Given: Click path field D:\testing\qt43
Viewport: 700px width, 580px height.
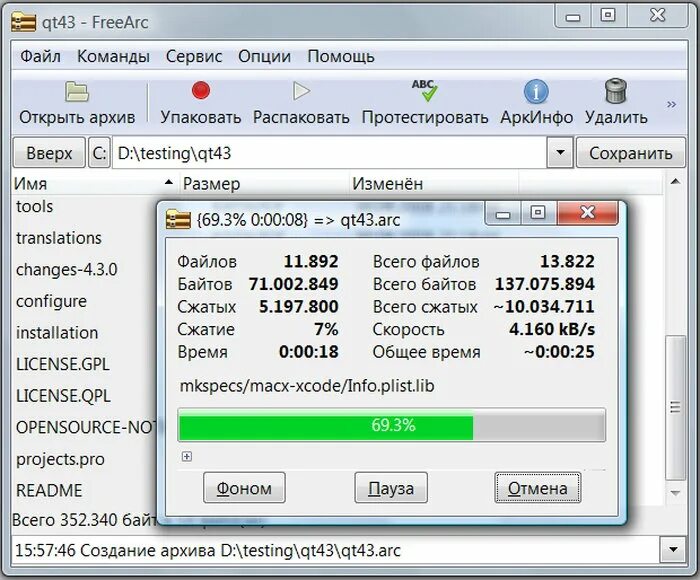Looking at the screenshot, I should tap(329, 153).
